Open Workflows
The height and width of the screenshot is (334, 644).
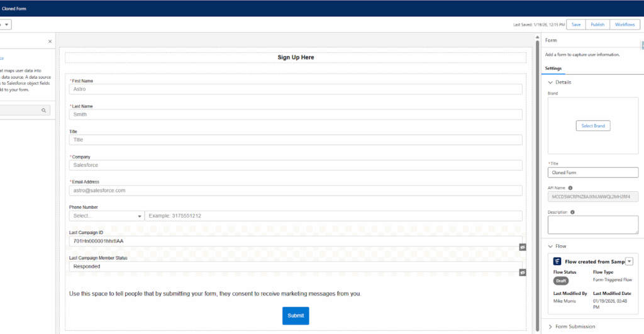point(625,25)
